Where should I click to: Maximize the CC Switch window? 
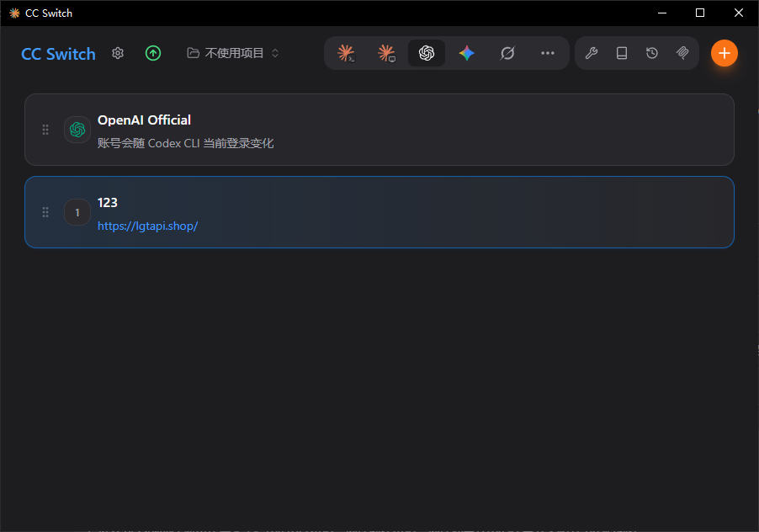click(700, 13)
